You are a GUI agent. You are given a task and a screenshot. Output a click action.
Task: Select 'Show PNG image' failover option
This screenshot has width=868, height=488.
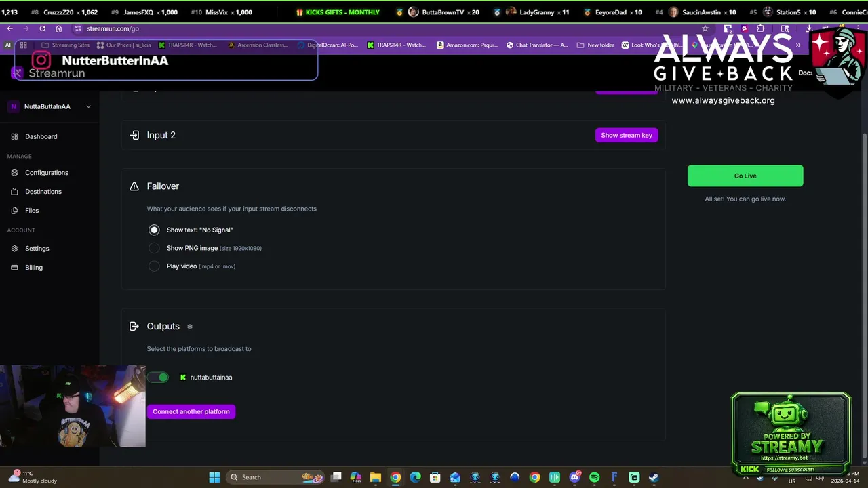tap(154, 248)
